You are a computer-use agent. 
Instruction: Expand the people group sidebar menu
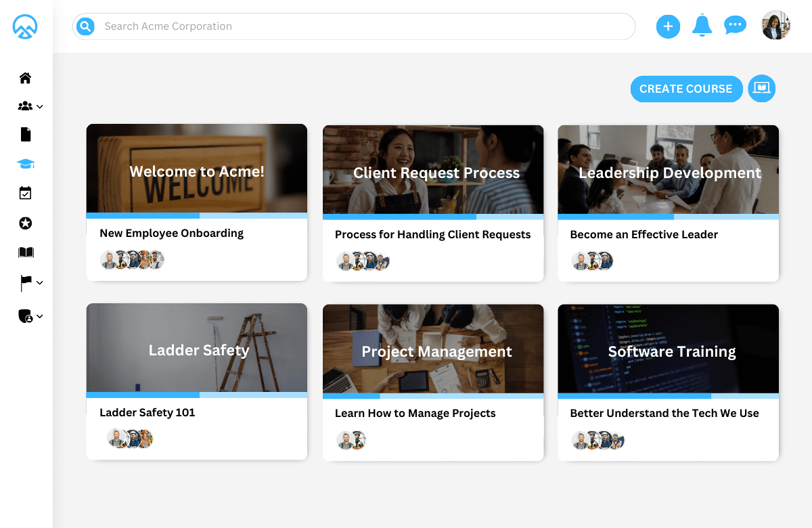30,106
